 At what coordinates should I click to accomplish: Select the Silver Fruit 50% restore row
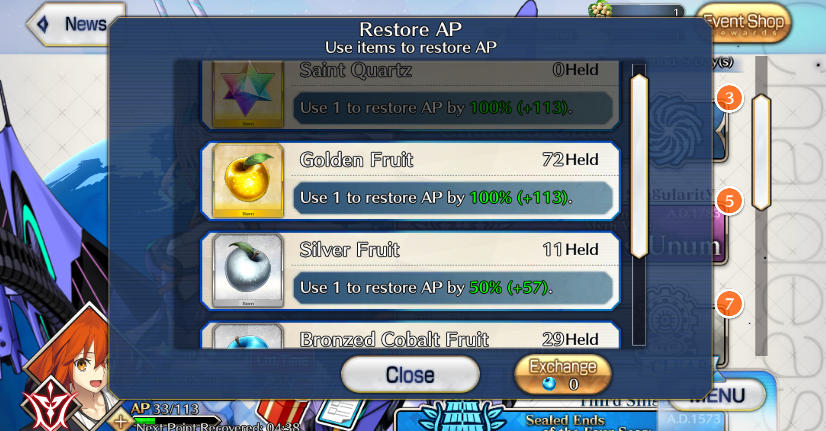pyautogui.click(x=410, y=271)
